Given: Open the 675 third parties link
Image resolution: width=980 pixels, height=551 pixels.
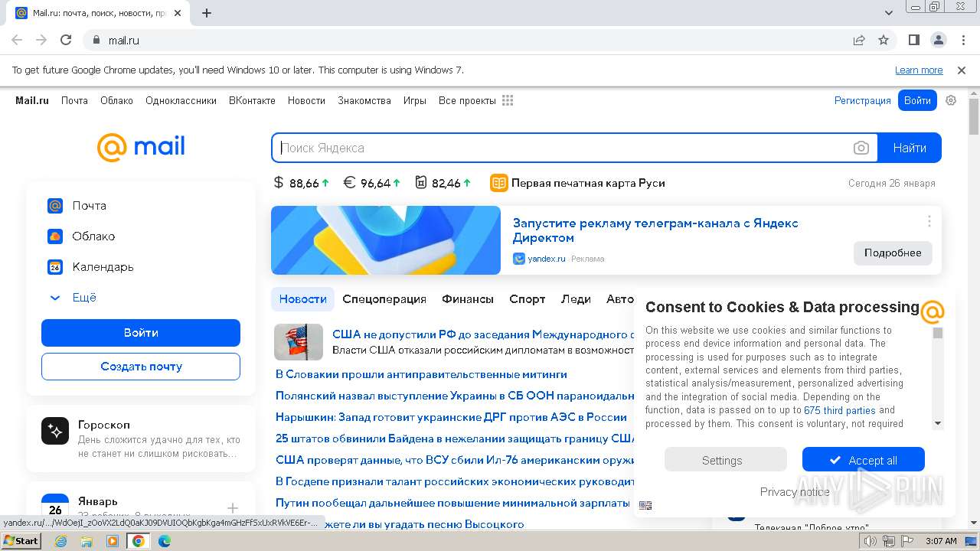Looking at the screenshot, I should 840,410.
